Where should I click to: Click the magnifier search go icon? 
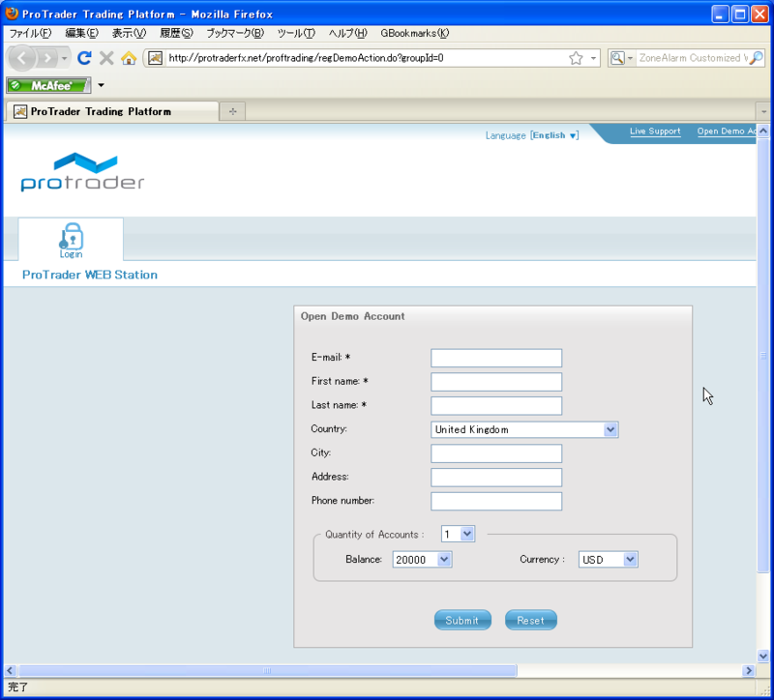757,58
